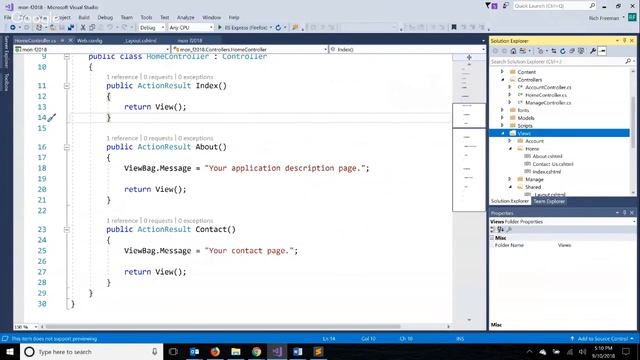Open the Analyze menu
Viewport: 640px width, 360px height.
(186, 18)
